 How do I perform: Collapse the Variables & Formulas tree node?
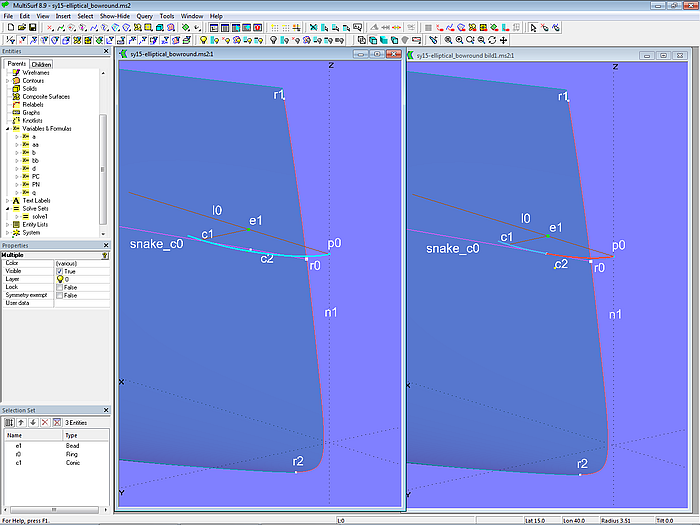click(6, 129)
